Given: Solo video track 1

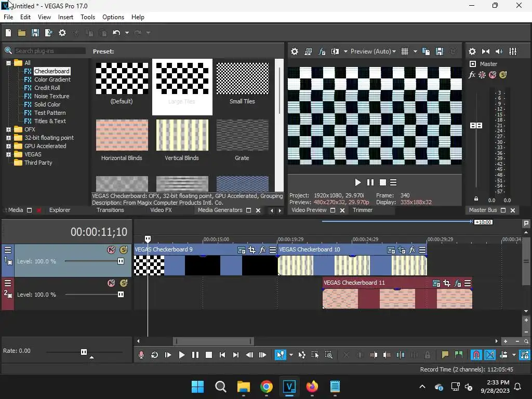Looking at the screenshot, I should coord(124,250).
